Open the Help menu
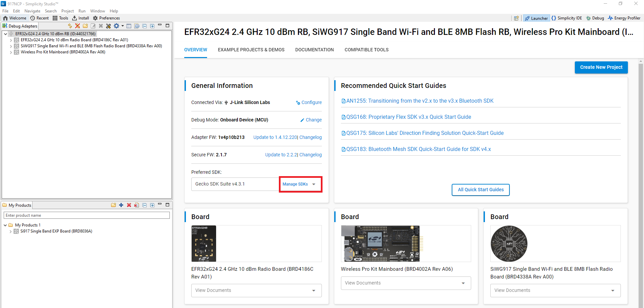 [114, 11]
